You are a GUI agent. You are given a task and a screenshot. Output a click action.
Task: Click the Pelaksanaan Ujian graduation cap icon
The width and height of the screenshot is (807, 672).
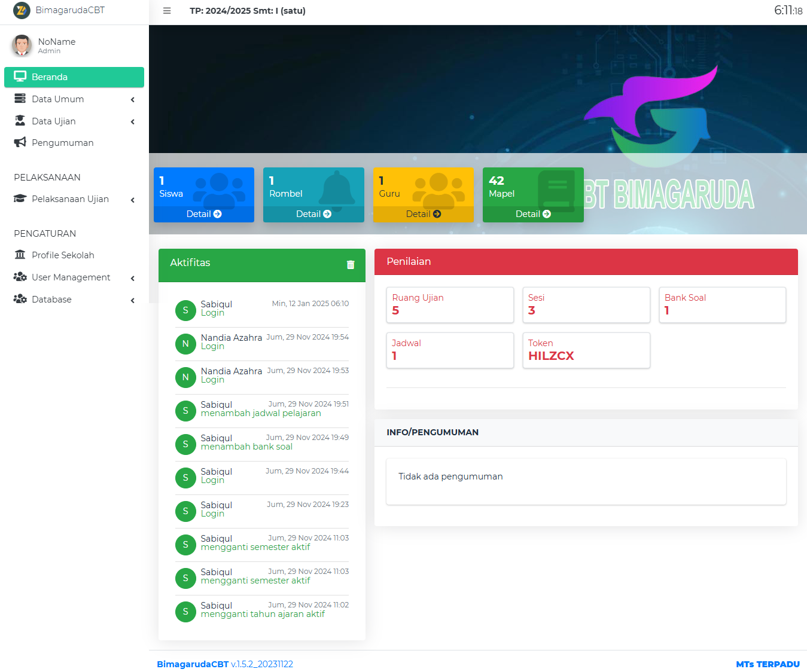20,198
